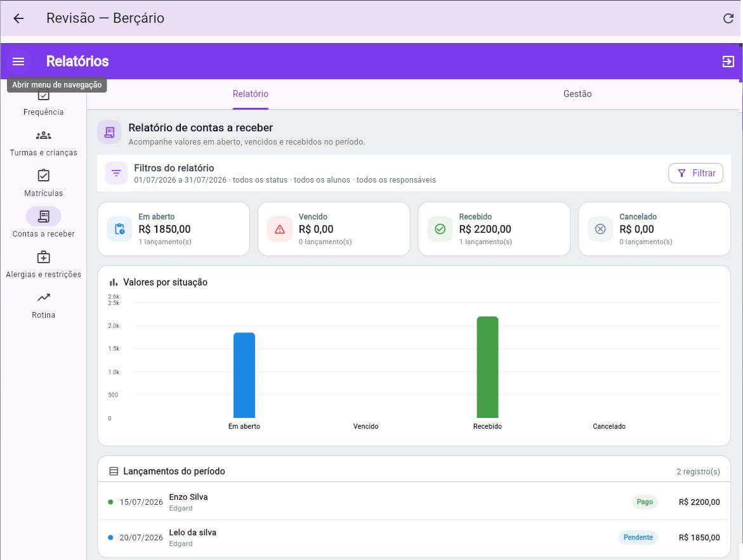Screen dimensions: 743x560
Task: Click the Cancelado card's X icon
Action: (x=600, y=230)
